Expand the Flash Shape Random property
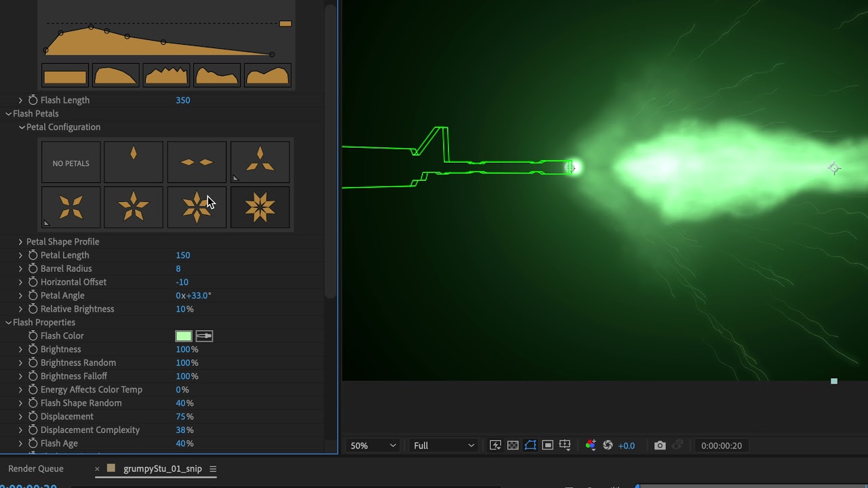 [20, 403]
